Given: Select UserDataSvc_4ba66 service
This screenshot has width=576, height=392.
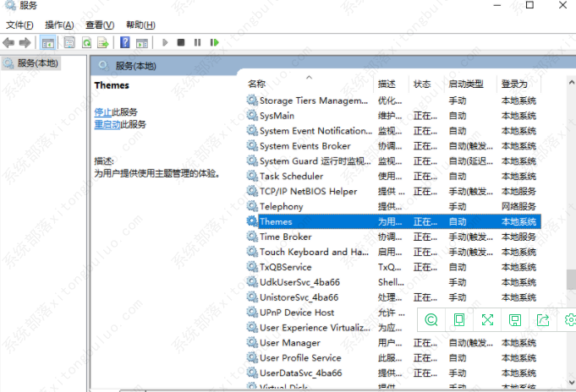Looking at the screenshot, I should [x=300, y=373].
